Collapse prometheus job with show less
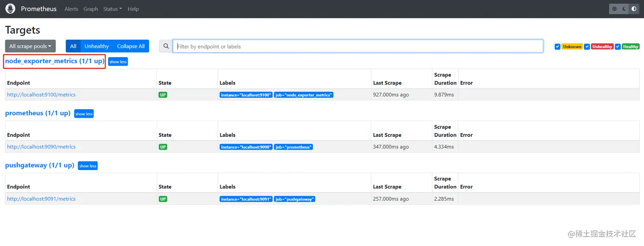 point(83,113)
